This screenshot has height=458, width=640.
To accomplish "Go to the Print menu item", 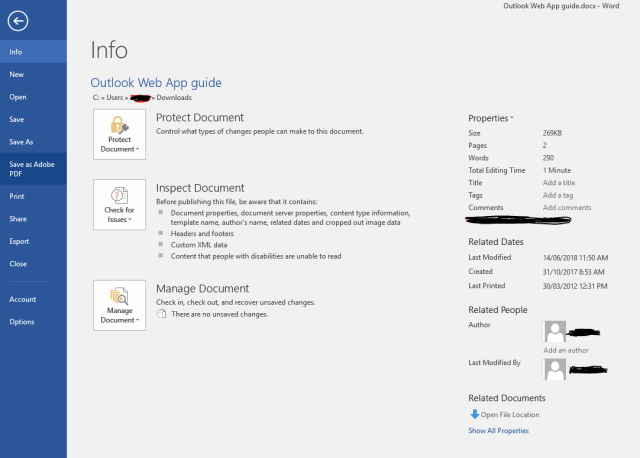I will pyautogui.click(x=17, y=196).
